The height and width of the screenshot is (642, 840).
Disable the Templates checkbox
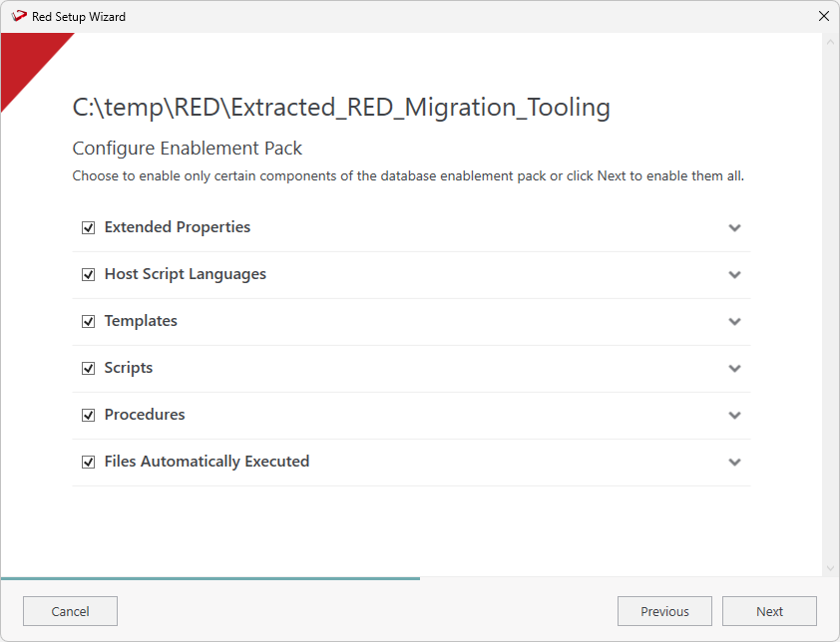point(88,322)
